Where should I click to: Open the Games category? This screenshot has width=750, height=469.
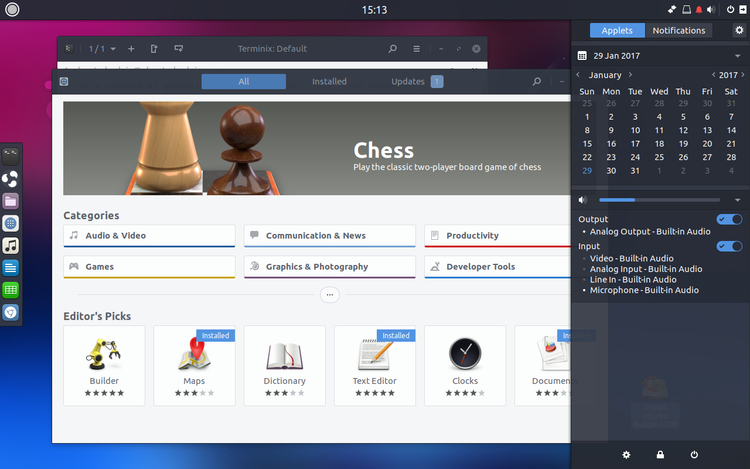point(150,267)
